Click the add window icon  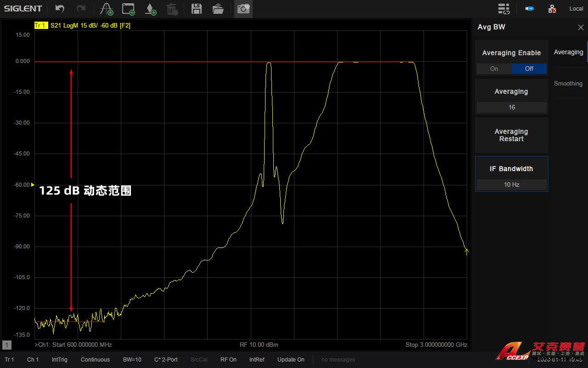point(129,9)
